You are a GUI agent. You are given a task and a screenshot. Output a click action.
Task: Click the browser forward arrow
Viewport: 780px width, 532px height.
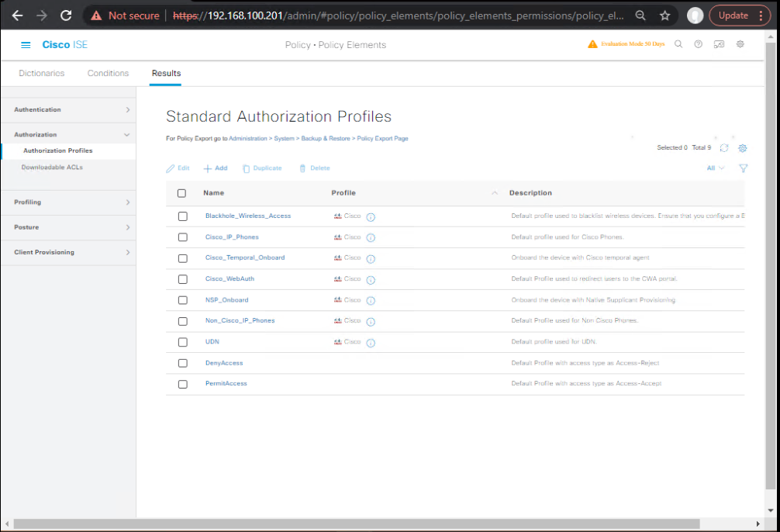(42, 16)
